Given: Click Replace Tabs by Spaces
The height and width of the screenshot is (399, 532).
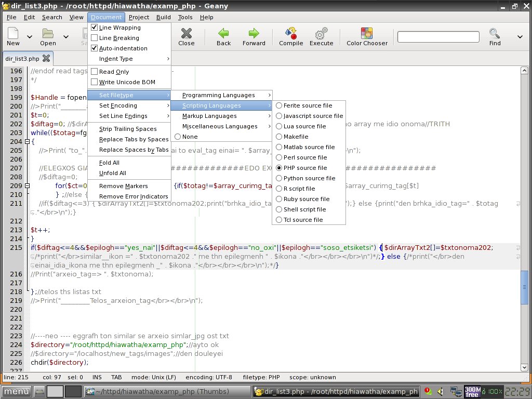Looking at the screenshot, I should [x=129, y=139].
